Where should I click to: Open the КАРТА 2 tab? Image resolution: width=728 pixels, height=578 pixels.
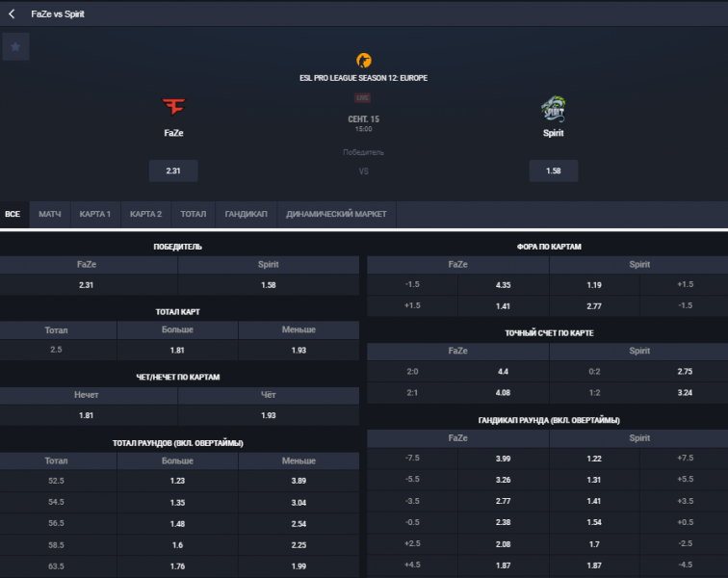[x=145, y=214]
